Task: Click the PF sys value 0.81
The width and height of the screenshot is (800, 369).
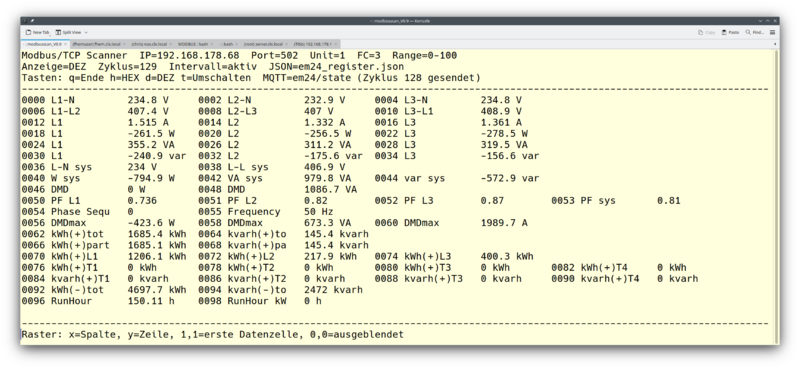Action: [668, 201]
